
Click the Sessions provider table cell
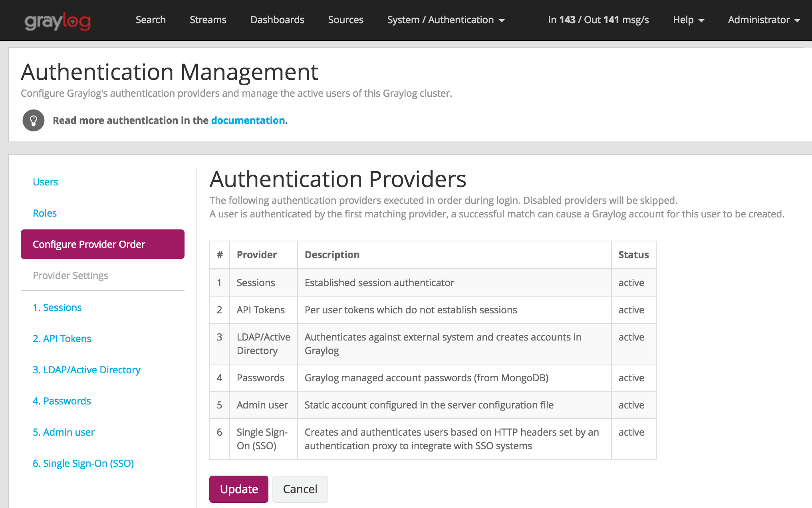pyautogui.click(x=263, y=283)
